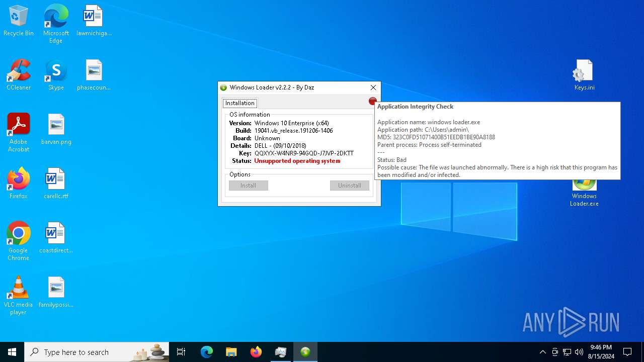Select the lawmichiga... Word document

coord(94,21)
